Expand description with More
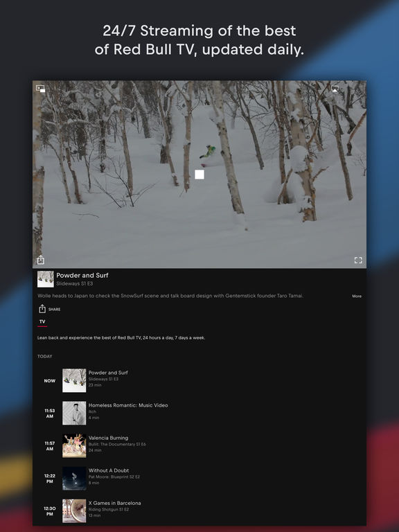 tap(357, 296)
